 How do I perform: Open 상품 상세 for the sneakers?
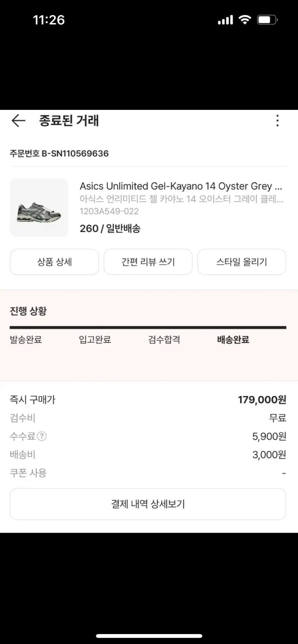click(54, 261)
